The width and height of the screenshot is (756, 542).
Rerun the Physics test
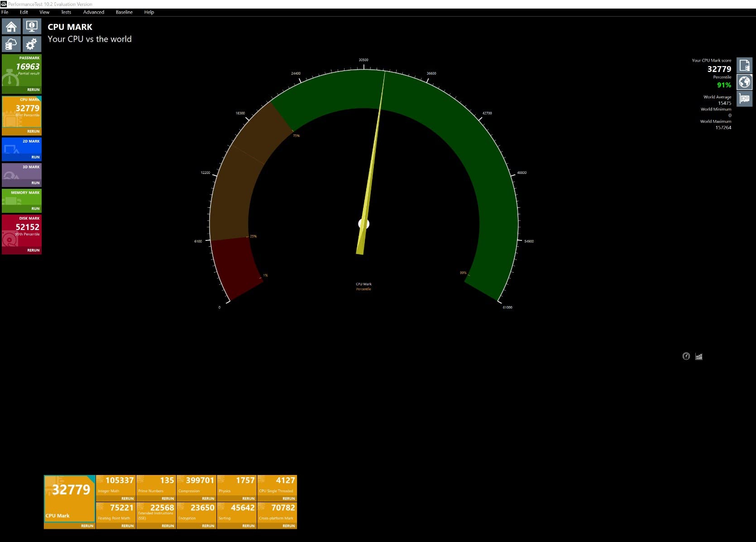click(x=249, y=499)
